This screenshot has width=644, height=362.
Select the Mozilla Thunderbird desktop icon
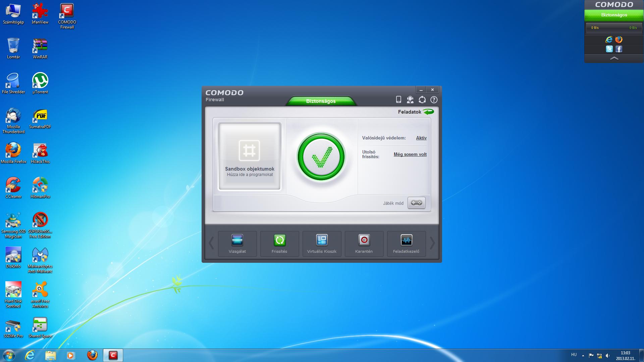click(x=13, y=121)
